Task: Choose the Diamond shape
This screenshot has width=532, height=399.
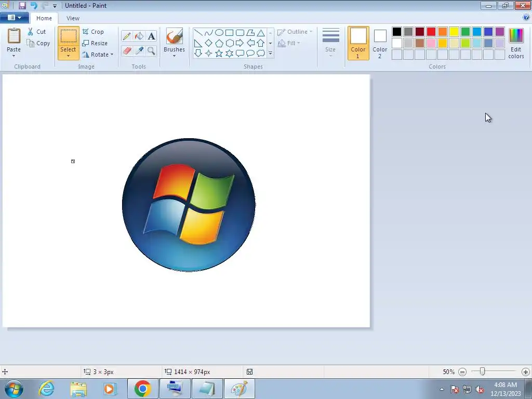Action: [x=209, y=43]
